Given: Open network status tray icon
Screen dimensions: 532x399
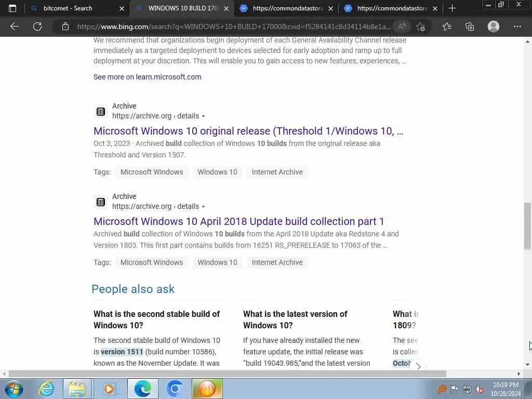Looking at the screenshot, I should pos(467,389).
